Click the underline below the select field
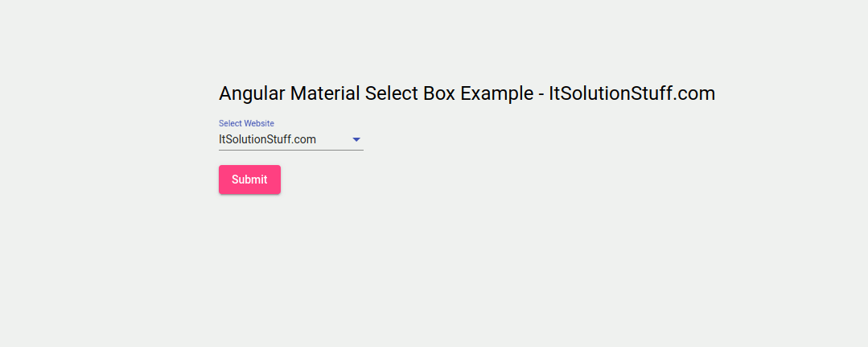The width and height of the screenshot is (868, 347). point(290,150)
